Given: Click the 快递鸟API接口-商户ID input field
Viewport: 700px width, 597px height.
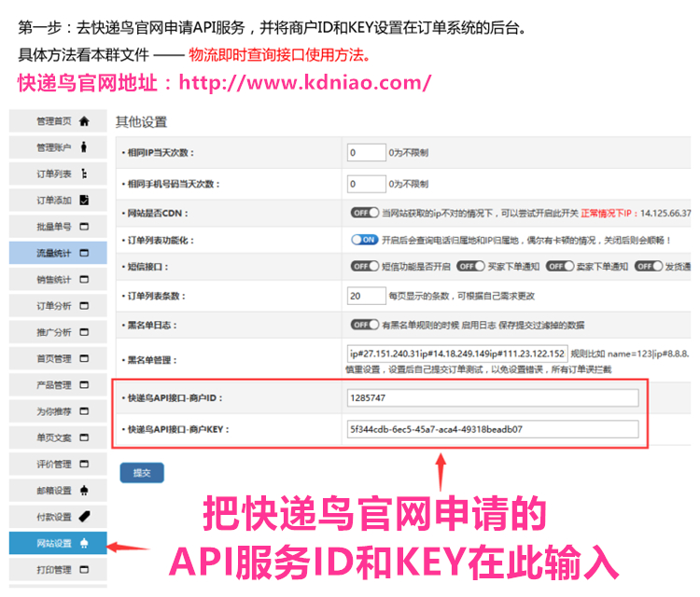Looking at the screenshot, I should (x=493, y=398).
